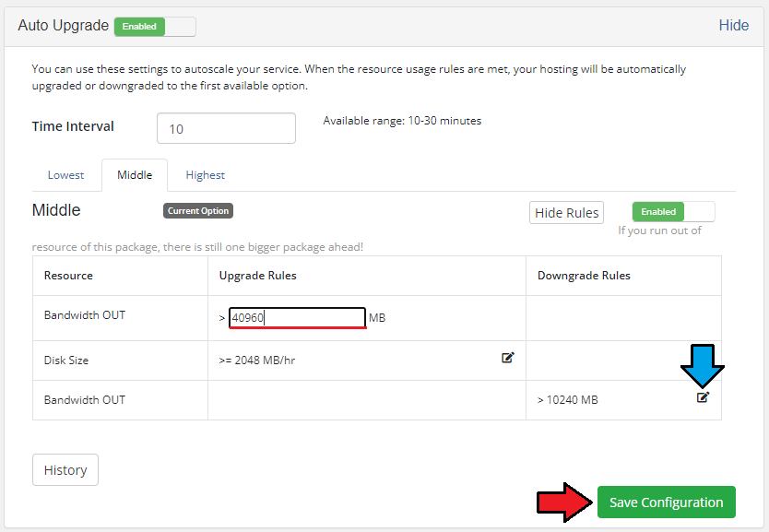This screenshot has height=532, width=769.
Task: Click the Hide link
Action: (734, 26)
